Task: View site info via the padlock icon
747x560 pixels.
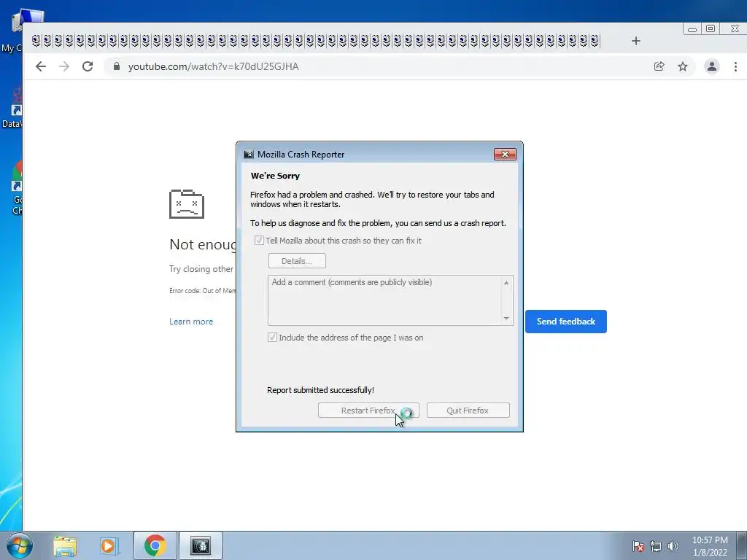Action: pos(117,66)
